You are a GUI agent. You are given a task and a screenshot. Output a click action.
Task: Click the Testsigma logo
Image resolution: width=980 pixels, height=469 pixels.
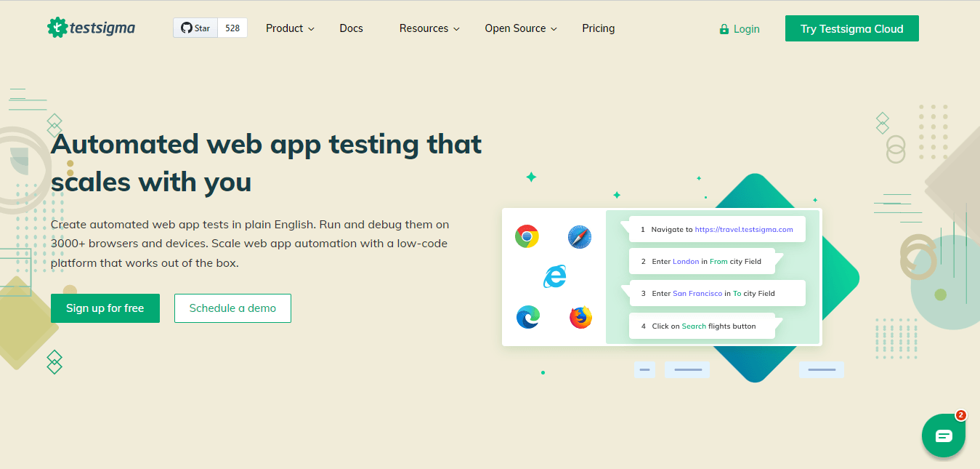click(91, 28)
